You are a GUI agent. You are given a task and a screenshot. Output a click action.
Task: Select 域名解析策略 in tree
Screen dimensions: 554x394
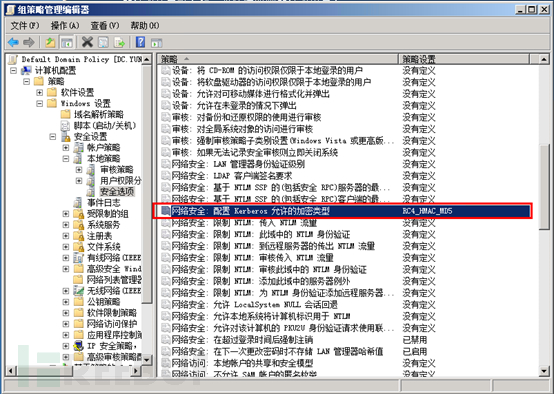(x=99, y=114)
